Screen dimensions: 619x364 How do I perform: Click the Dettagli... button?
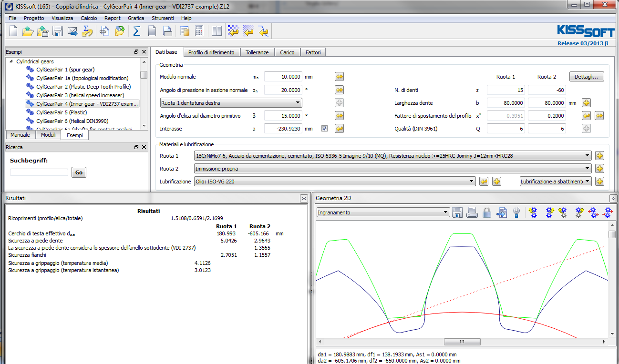click(587, 77)
